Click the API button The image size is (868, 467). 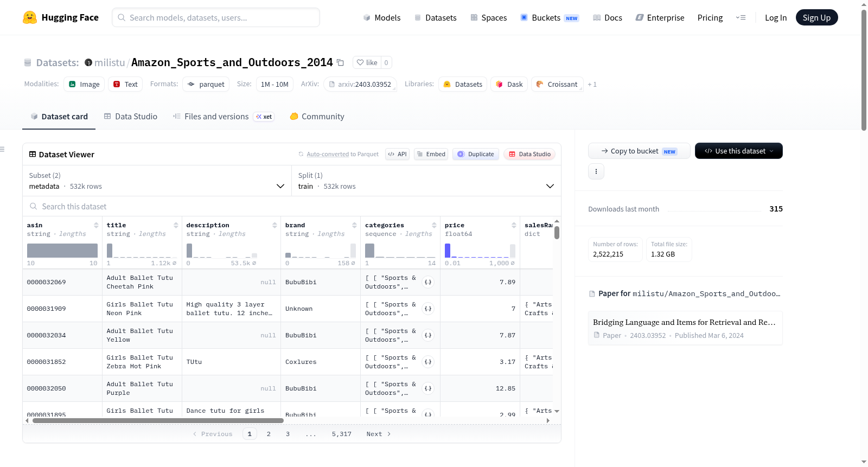(397, 154)
